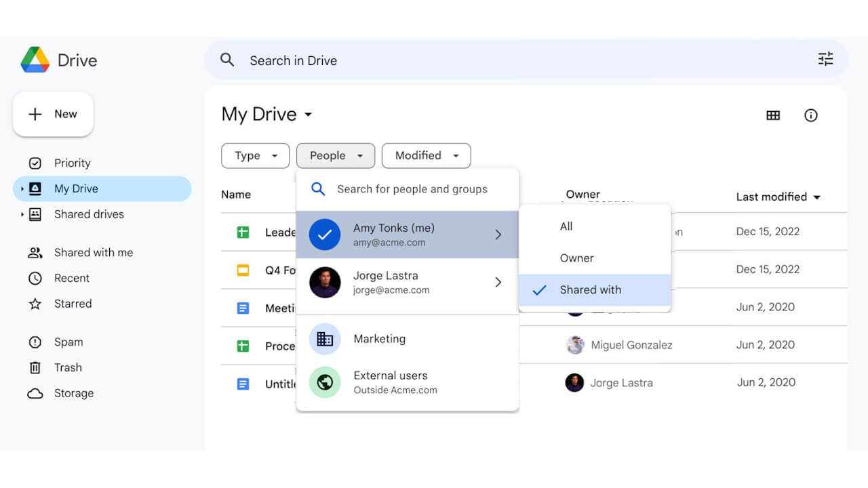Select the Owner filter option

577,258
